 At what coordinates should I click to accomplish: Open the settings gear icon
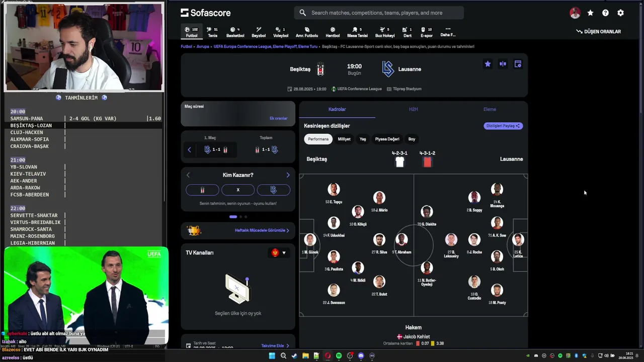tap(620, 13)
